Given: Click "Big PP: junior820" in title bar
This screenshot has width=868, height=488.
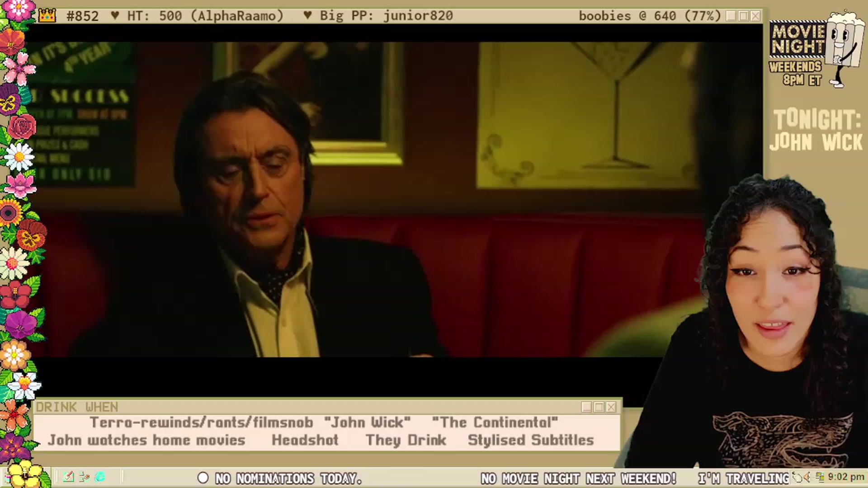Looking at the screenshot, I should pos(386,16).
